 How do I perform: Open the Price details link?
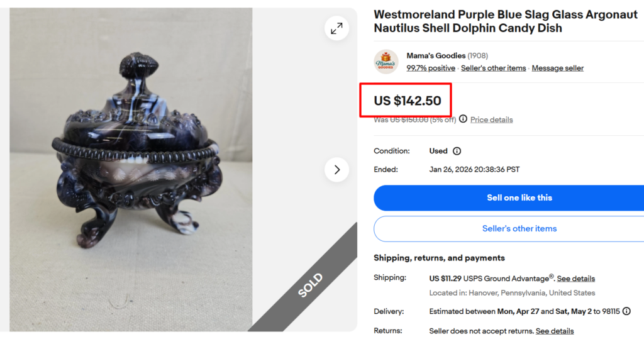coord(491,119)
